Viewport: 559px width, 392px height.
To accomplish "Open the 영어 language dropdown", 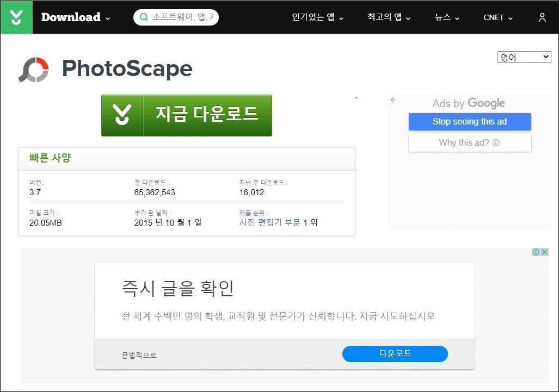I will (524, 57).
